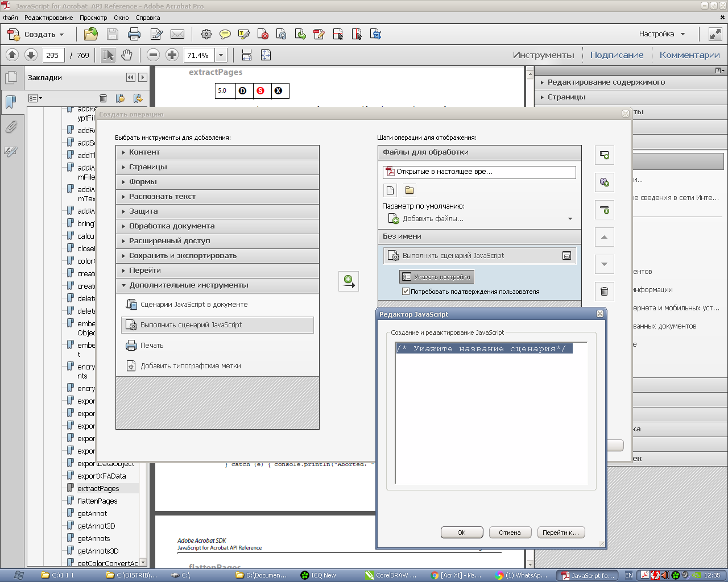Click the zoom in plus button
The width and height of the screenshot is (728, 582).
(172, 55)
